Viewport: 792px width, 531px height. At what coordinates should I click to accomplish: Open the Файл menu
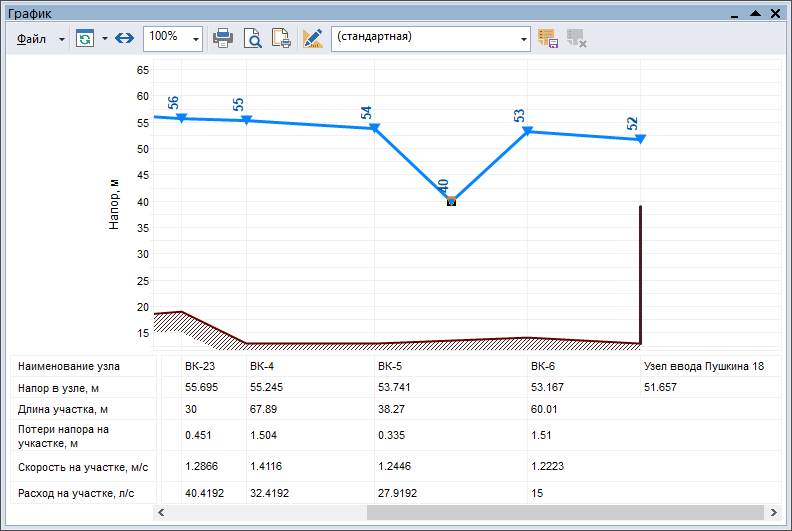click(x=31, y=38)
